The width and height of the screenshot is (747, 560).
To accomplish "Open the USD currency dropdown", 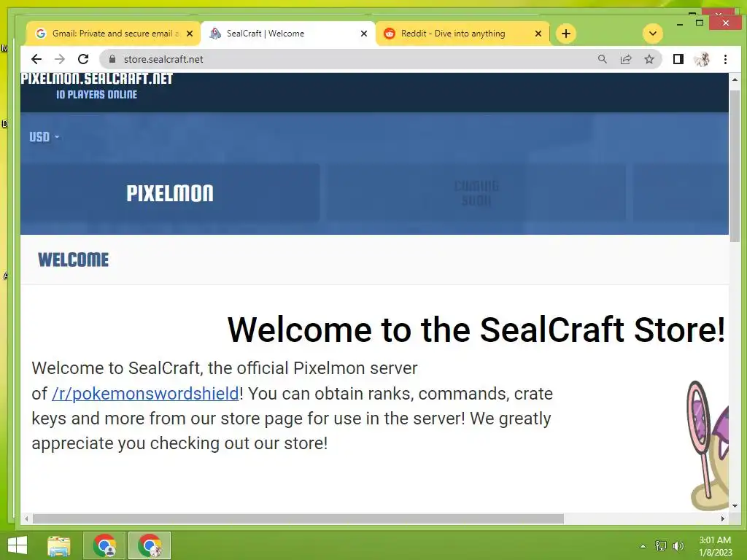I will click(44, 136).
